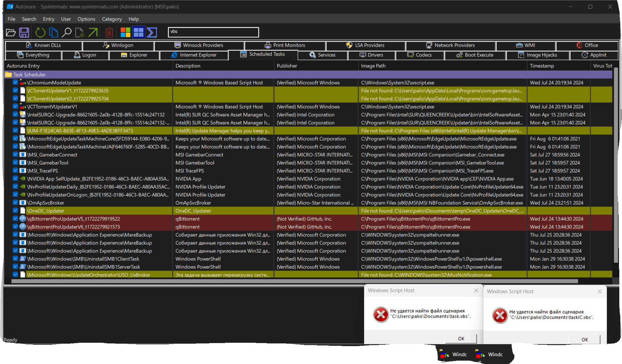Close the task.vbs Windows Script Host dialog
The width and height of the screenshot is (622, 364).
pyautogui.click(x=476, y=290)
